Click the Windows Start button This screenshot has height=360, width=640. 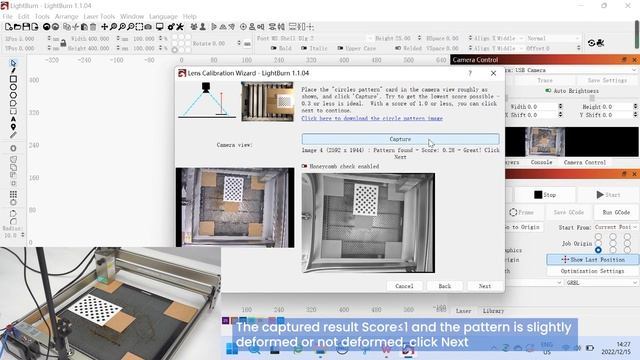click(232, 349)
